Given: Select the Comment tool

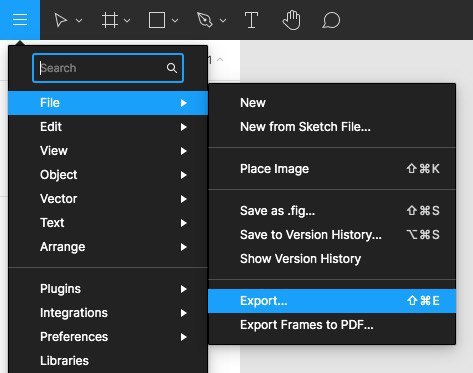Looking at the screenshot, I should point(331,20).
